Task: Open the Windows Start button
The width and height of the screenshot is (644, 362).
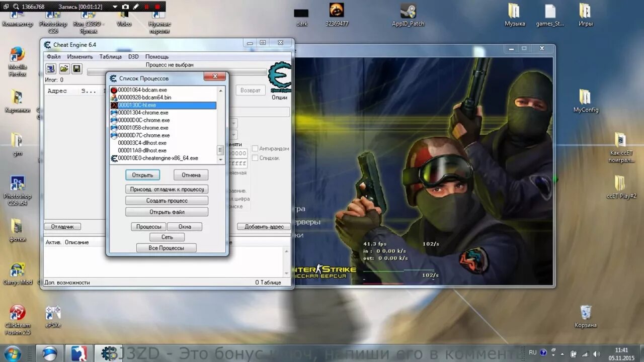Action: pyautogui.click(x=12, y=353)
